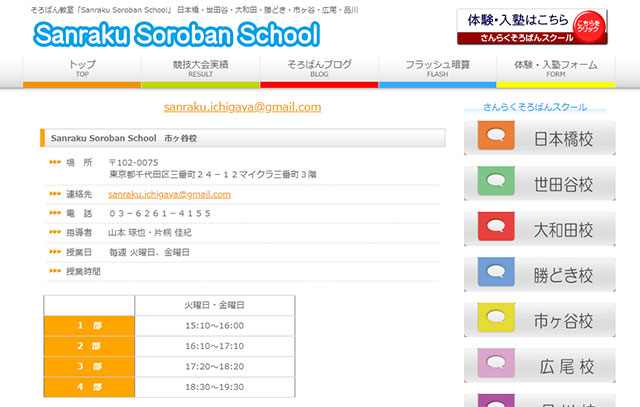Select the 市ヶ谷校 sidebar button

tap(540, 320)
